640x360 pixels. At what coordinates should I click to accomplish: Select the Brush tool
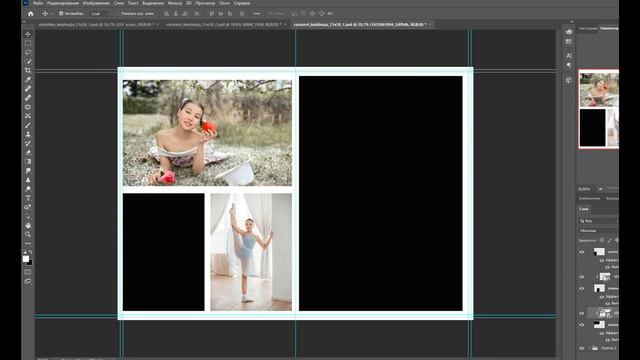(28, 125)
